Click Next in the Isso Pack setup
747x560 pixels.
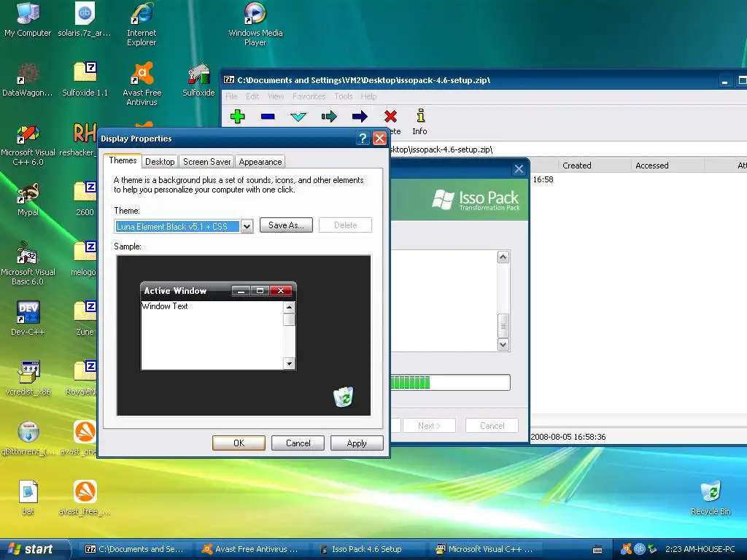[x=429, y=425]
